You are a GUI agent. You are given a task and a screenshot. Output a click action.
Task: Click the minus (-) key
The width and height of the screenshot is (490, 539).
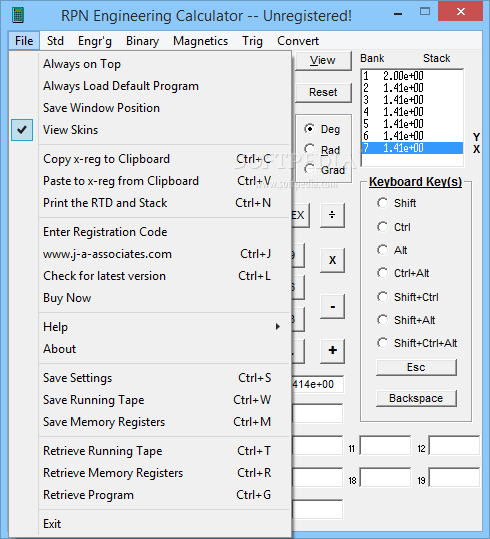(x=332, y=306)
